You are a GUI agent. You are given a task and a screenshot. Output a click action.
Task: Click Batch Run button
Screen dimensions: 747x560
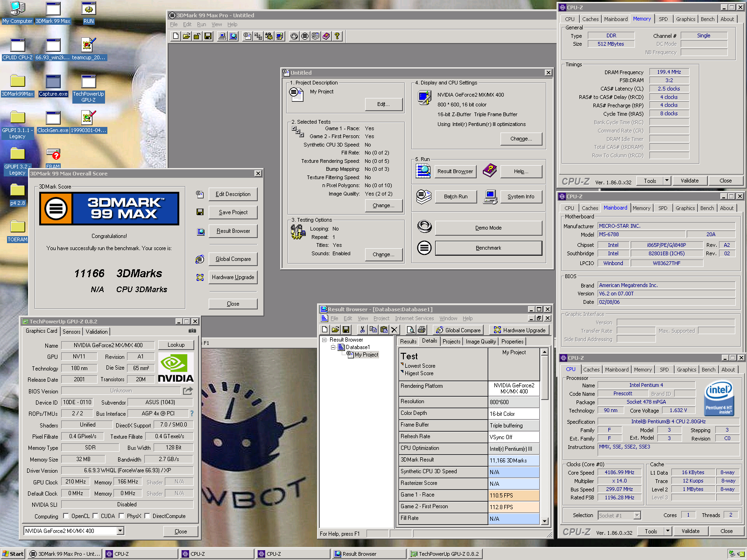click(456, 196)
